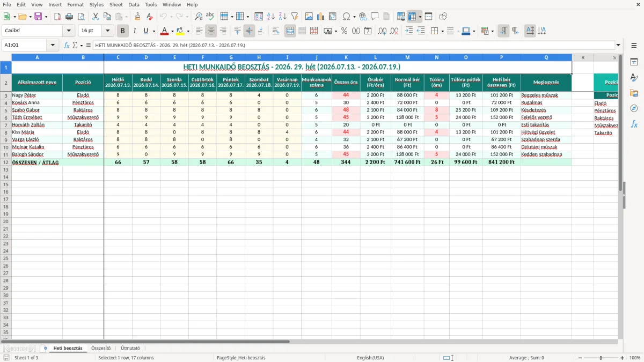Screen dimensions: 644x362
Task: Sort descending
Action: tap(283, 17)
